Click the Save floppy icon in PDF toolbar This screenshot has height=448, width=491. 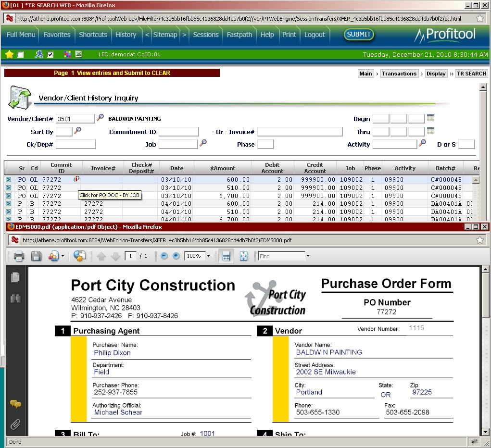[36, 256]
